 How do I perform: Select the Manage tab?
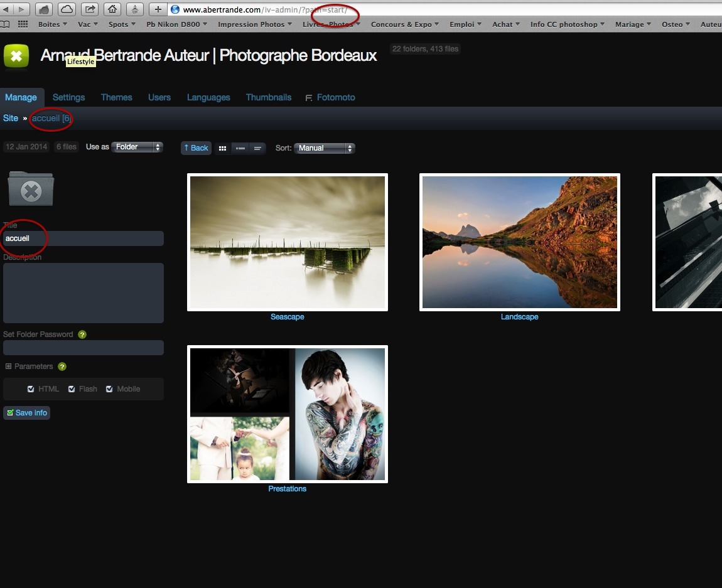click(x=21, y=97)
